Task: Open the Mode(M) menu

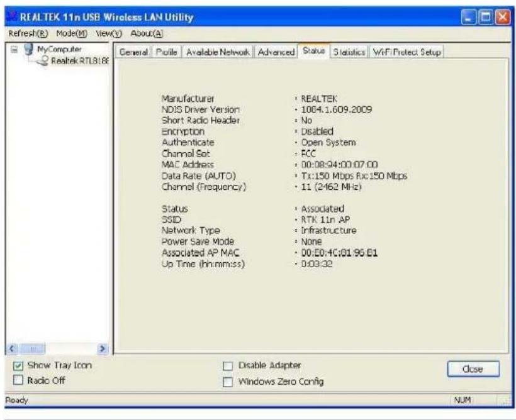Action: click(72, 33)
